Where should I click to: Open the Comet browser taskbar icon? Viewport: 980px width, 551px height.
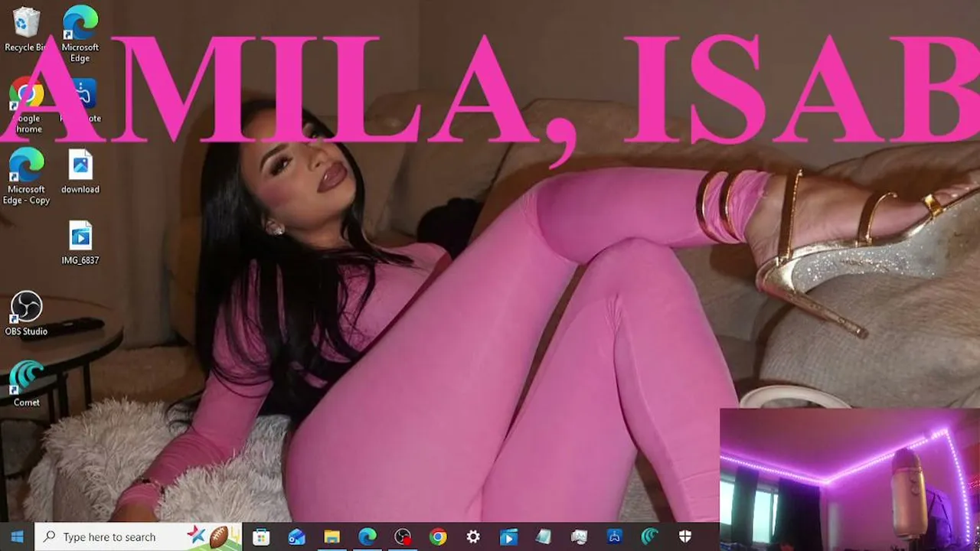coord(650,536)
